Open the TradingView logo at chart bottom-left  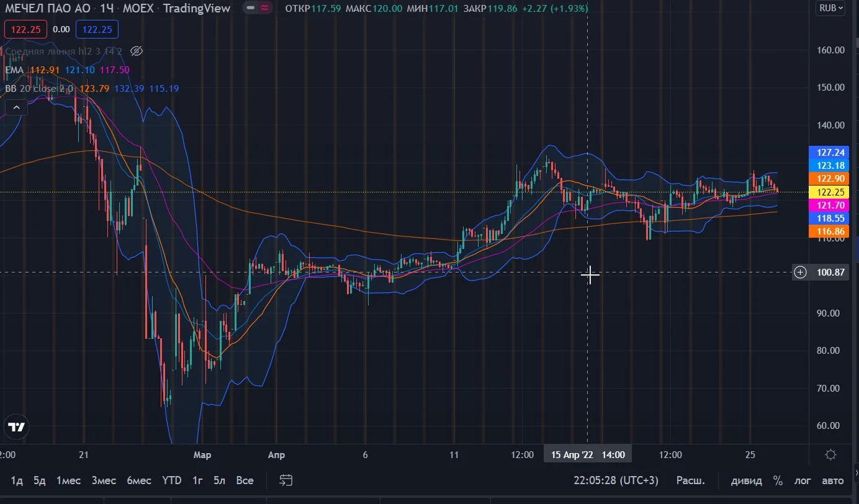16,427
